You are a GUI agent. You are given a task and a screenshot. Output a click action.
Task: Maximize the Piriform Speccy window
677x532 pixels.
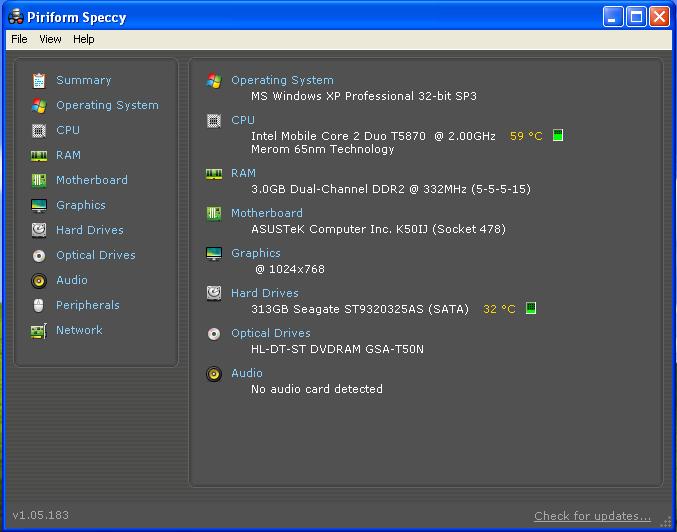click(636, 17)
